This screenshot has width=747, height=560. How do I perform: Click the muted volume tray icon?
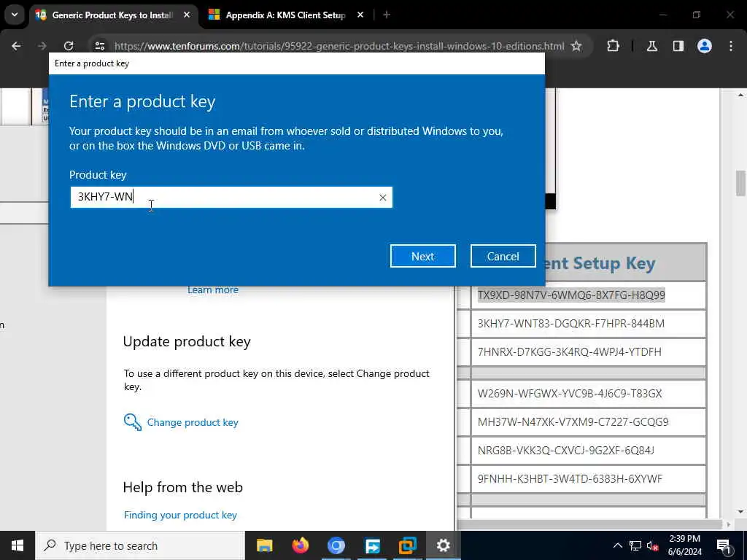(x=652, y=545)
